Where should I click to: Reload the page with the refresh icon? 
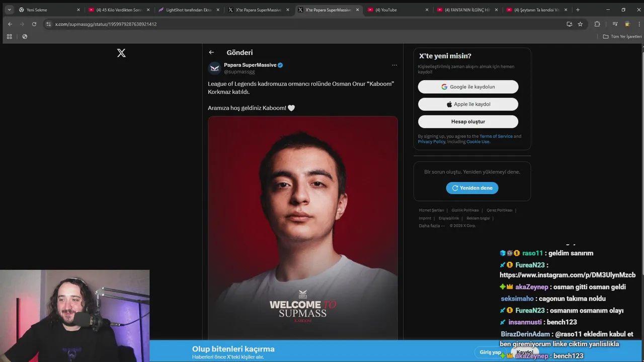click(34, 24)
